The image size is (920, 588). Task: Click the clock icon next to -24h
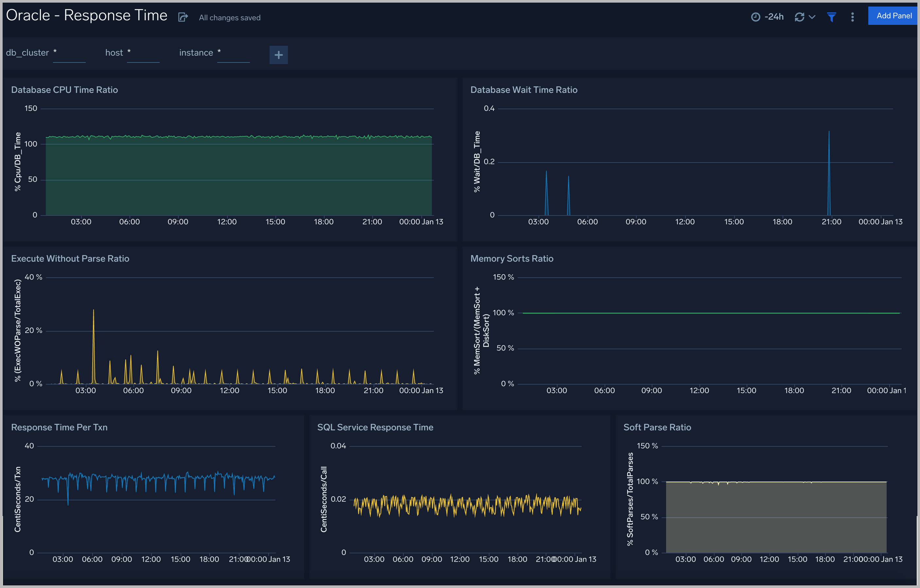click(756, 17)
